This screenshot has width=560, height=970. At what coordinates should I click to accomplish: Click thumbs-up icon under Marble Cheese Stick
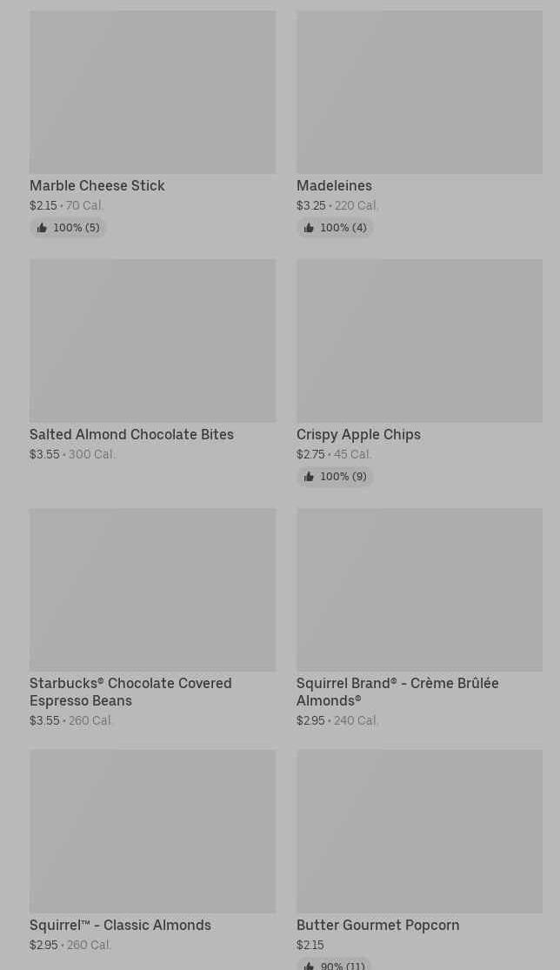pos(42,228)
